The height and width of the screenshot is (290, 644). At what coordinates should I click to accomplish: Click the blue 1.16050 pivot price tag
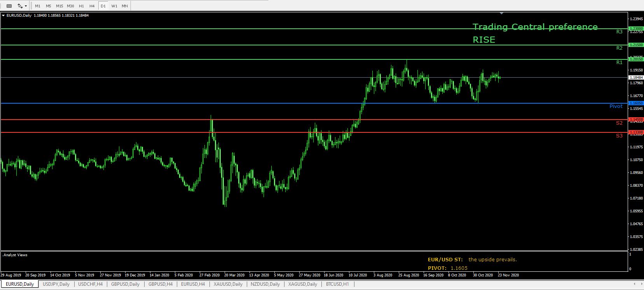click(x=636, y=103)
